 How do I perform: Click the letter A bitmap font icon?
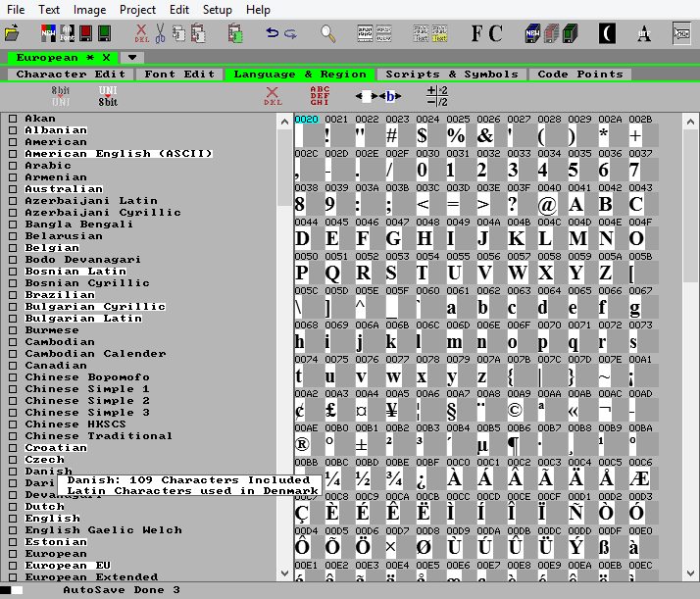644,33
